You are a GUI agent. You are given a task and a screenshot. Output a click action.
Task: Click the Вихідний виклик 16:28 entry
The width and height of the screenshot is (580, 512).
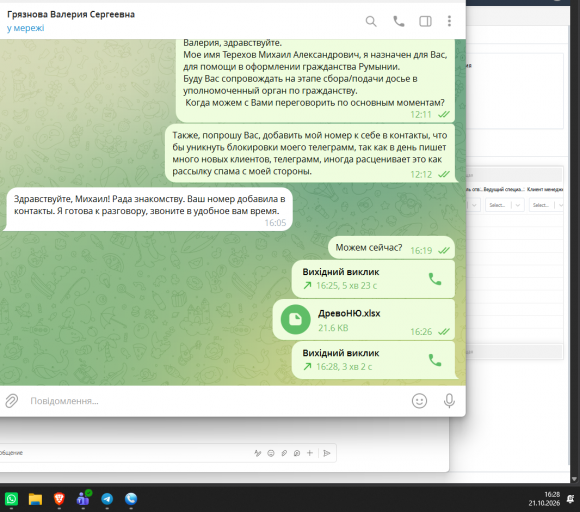click(373, 360)
